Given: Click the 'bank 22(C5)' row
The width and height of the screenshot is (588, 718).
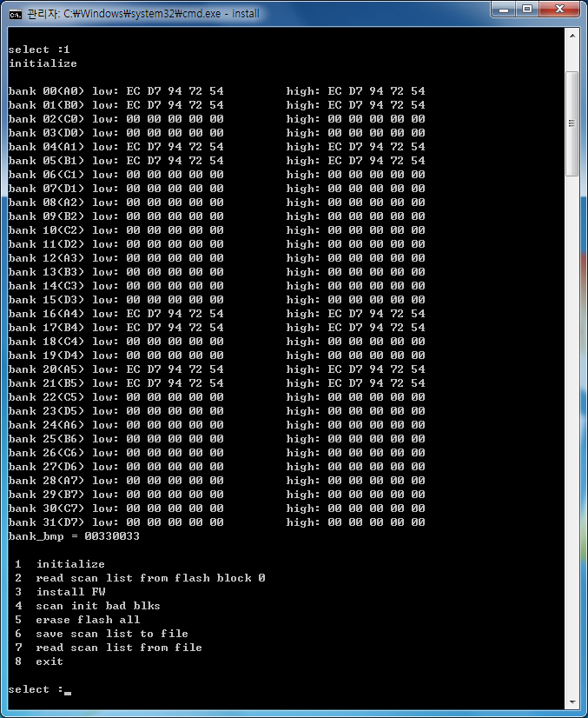Looking at the screenshot, I should [216, 397].
